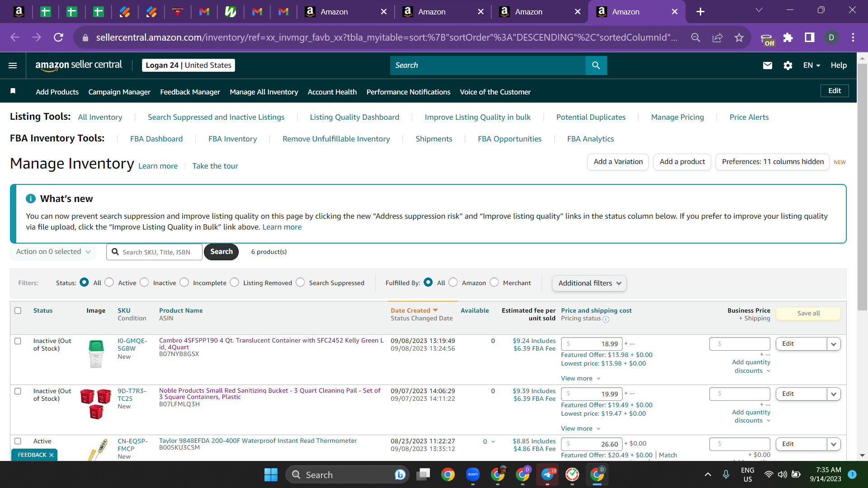Expand Add quantity discounts for Cambro row
Screen dimensions: 868x488
click(751, 366)
